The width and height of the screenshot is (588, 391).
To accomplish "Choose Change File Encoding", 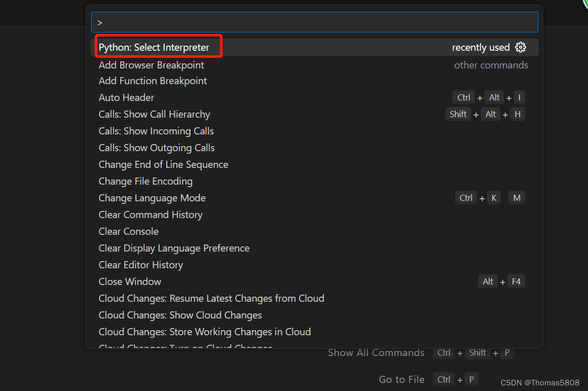I will 145,181.
